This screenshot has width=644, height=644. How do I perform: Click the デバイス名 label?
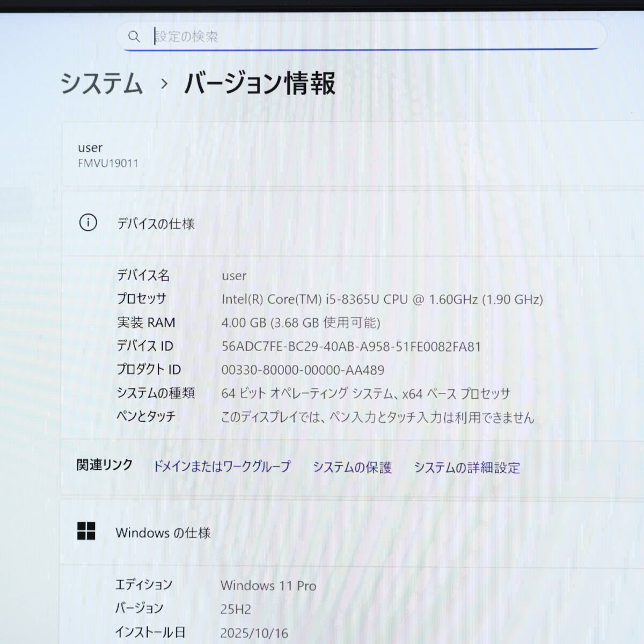coord(143,275)
